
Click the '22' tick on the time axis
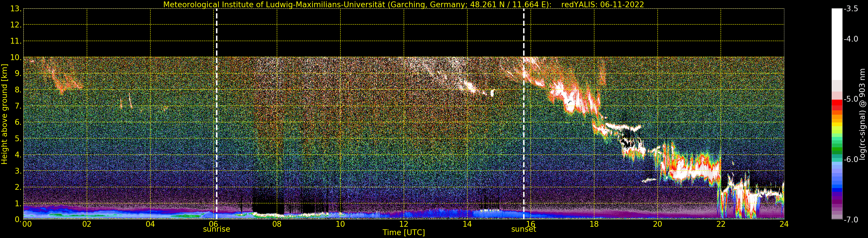pos(720,224)
